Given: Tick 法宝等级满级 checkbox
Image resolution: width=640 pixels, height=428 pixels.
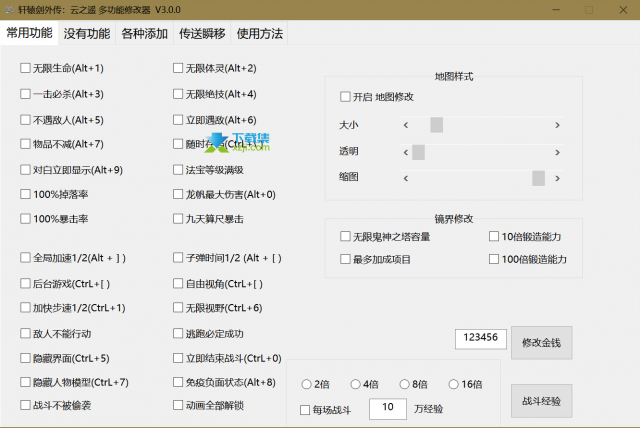Looking at the screenshot, I should coord(178,170).
